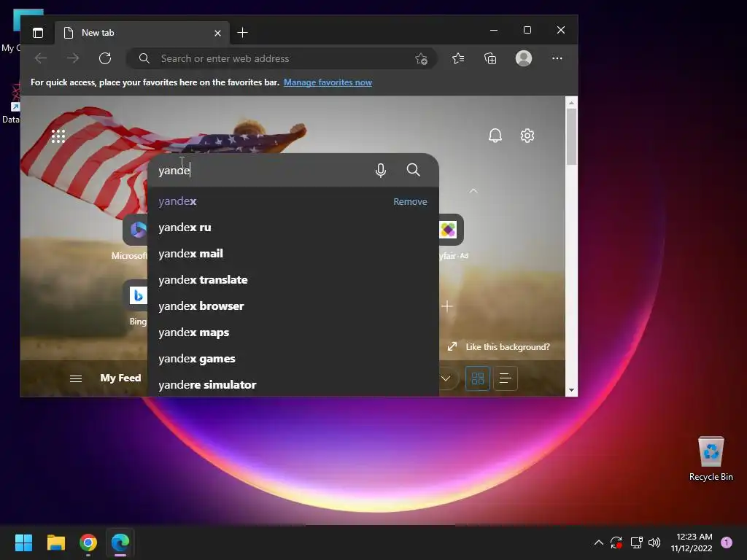Click the browser Back arrow
The width and height of the screenshot is (747, 560).
point(41,58)
